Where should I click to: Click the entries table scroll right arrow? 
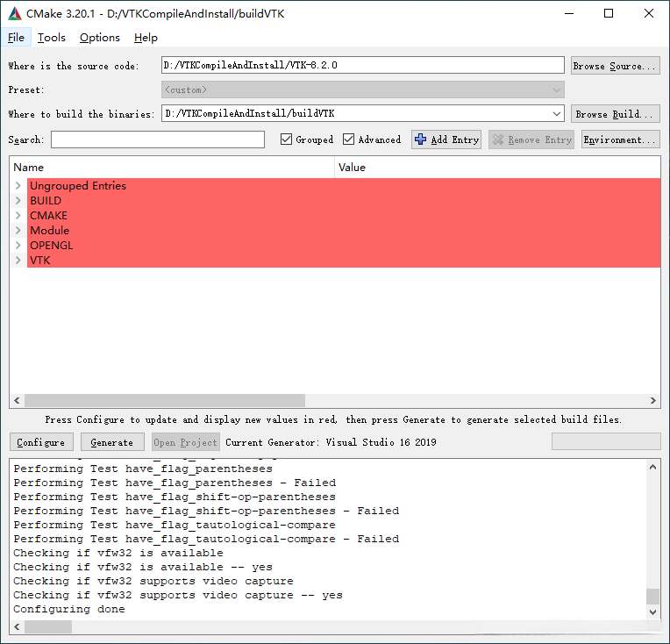653,401
